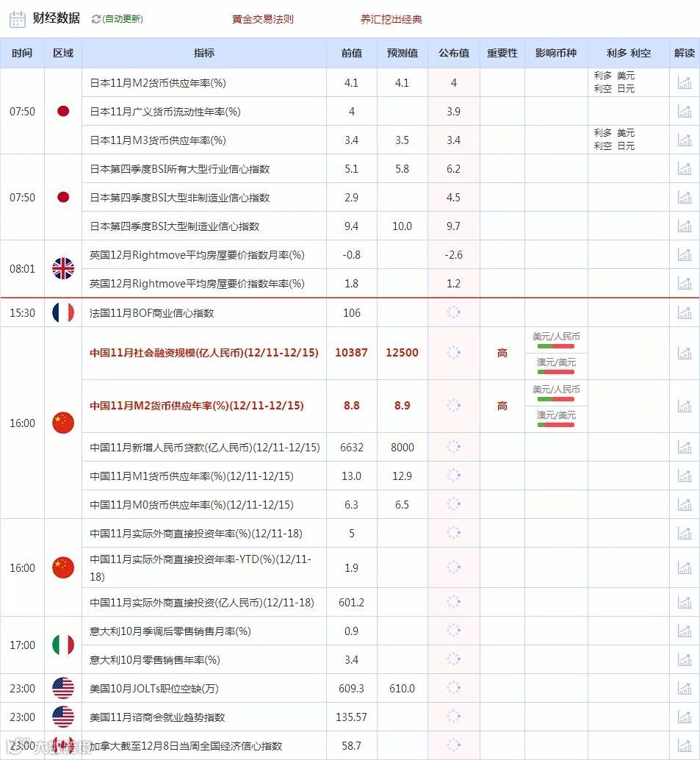
Task: Click the 解读 column header
Action: [685, 53]
